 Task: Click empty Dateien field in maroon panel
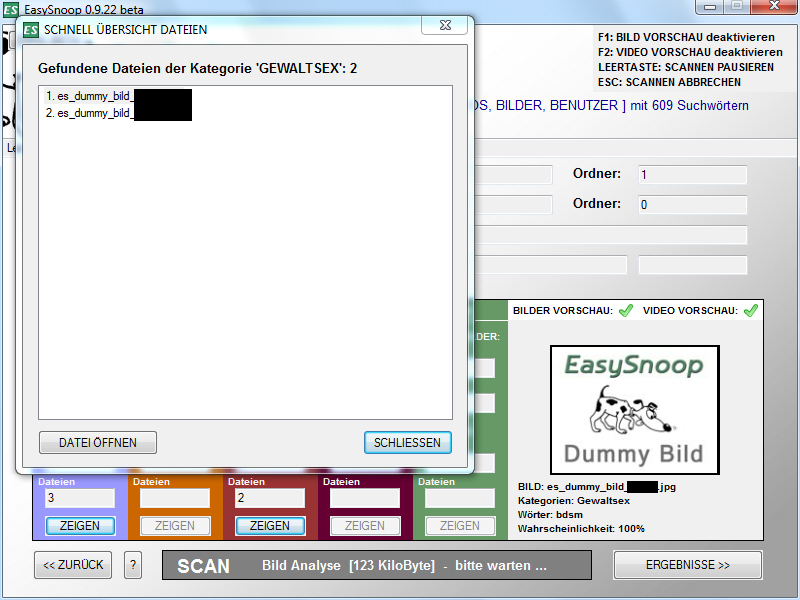pyautogui.click(x=365, y=498)
